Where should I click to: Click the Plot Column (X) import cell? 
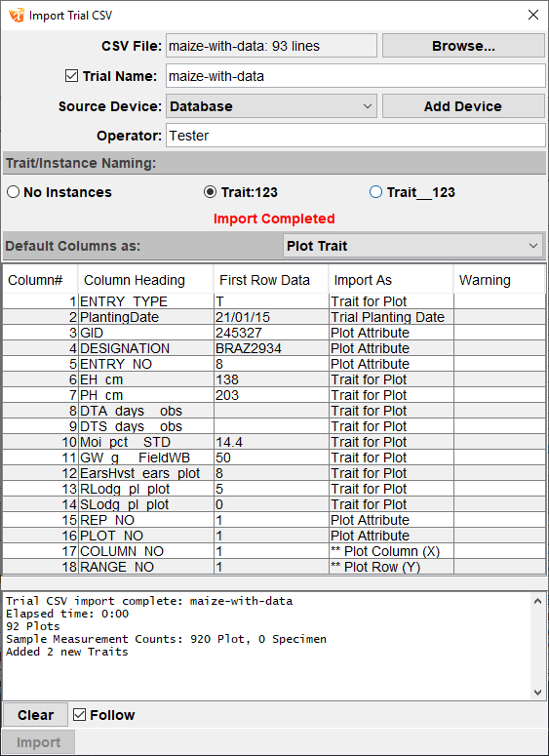(391, 551)
